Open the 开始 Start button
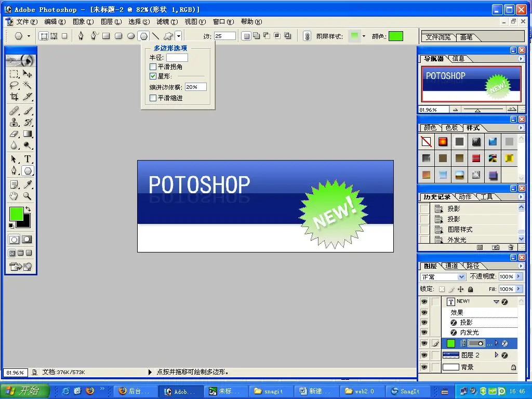Viewport: 532px width, 399px height. [25, 391]
